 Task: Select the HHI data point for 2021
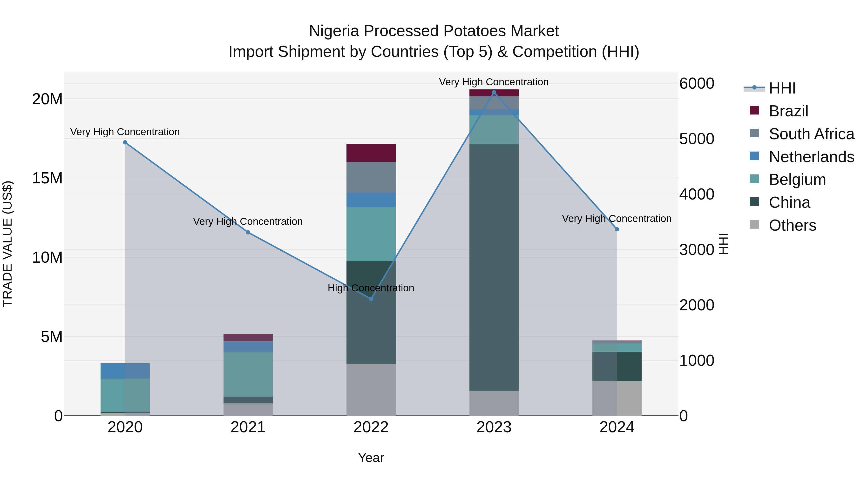coord(248,232)
